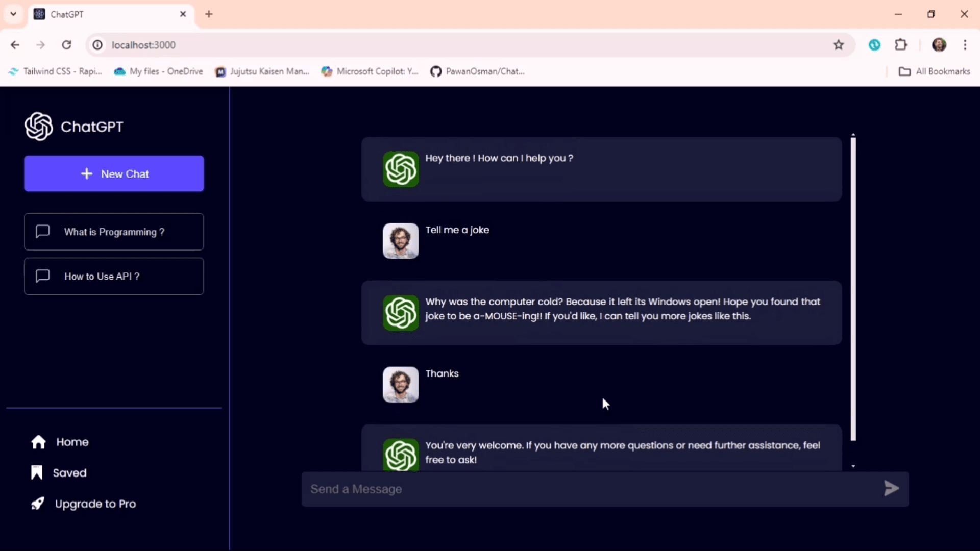This screenshot has width=980, height=551.
Task: Click the rocket icon next to Upgrade to Pro
Action: click(x=37, y=504)
